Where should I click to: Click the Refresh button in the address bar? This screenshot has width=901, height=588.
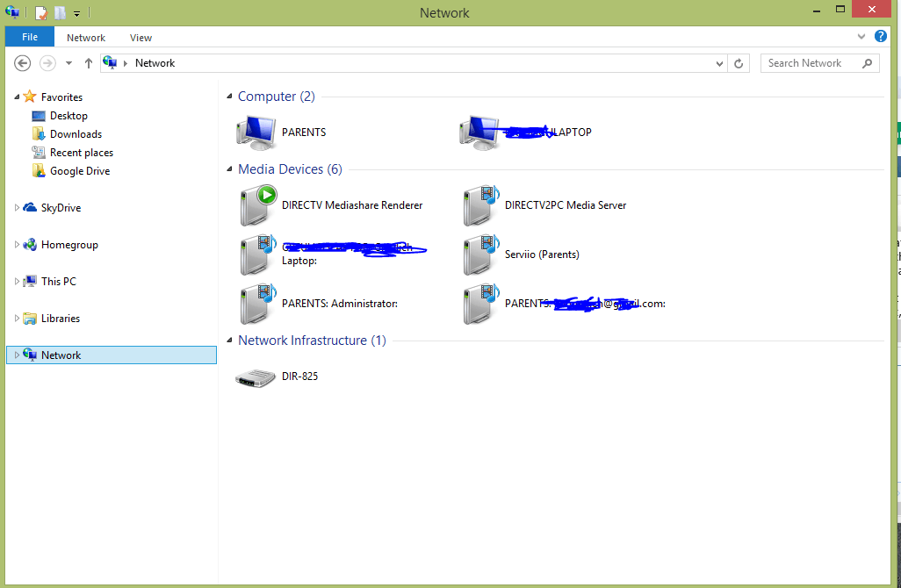click(x=739, y=63)
